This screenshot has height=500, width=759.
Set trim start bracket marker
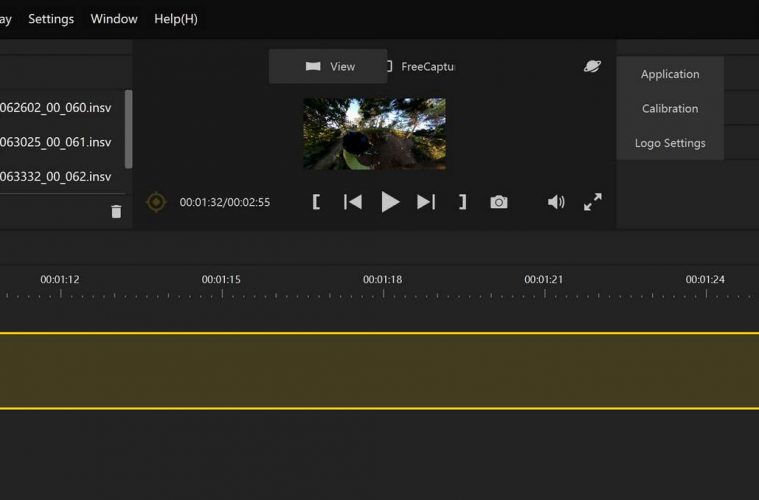pos(316,202)
